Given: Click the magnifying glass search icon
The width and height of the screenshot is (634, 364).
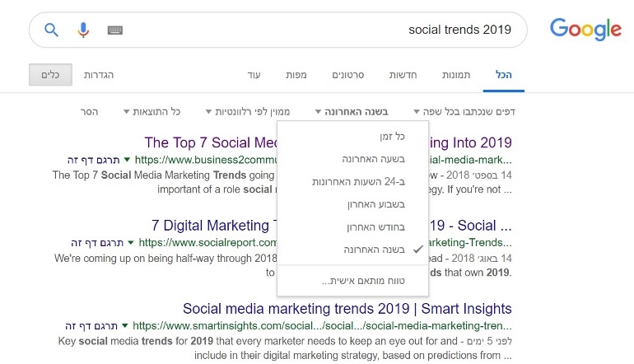Looking at the screenshot, I should (x=51, y=30).
